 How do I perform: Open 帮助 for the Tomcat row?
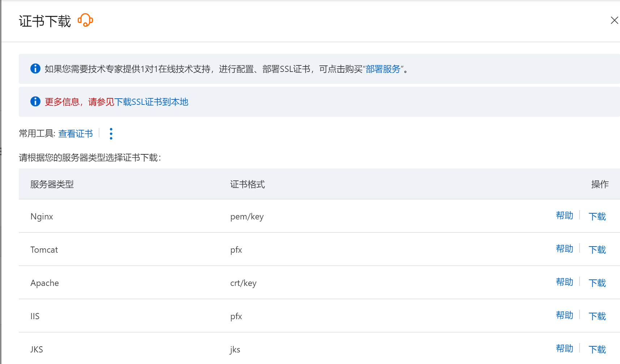click(x=564, y=249)
